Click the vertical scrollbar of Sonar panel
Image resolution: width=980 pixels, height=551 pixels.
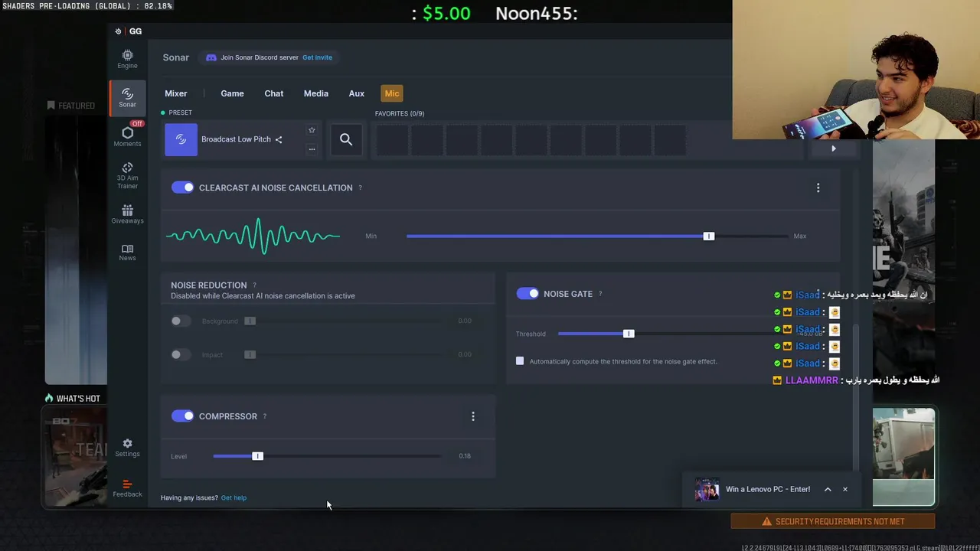857,396
